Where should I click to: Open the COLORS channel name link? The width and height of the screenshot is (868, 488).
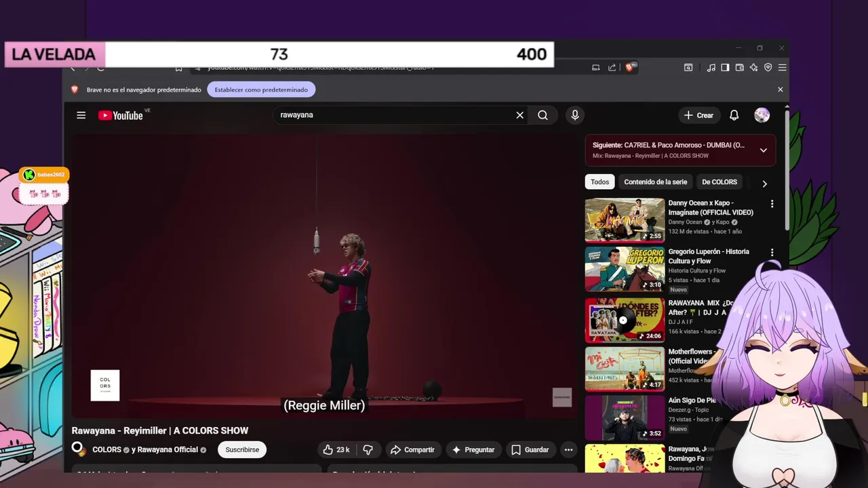(x=107, y=449)
